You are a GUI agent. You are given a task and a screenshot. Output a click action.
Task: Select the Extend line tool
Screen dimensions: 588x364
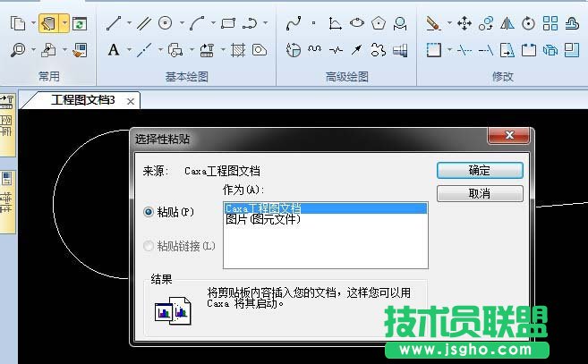[486, 50]
